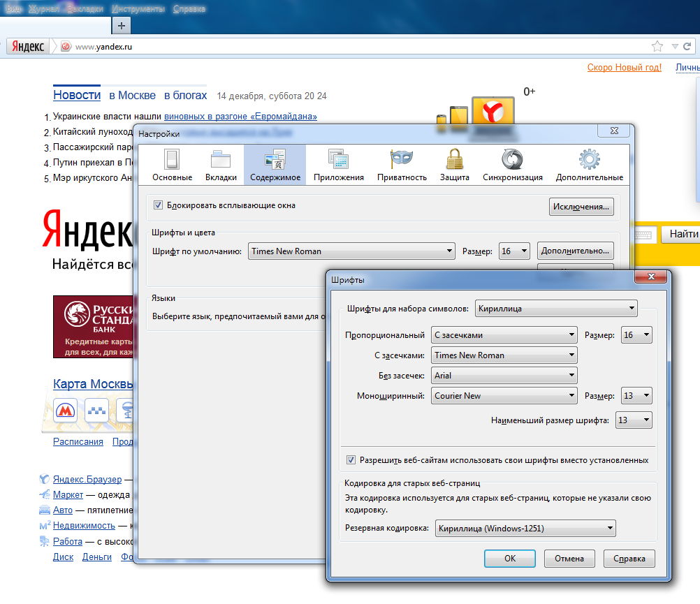Image resolution: width=700 pixels, height=604 pixels.
Task: Open the Справка menu in menu bar
Action: pyautogui.click(x=189, y=8)
